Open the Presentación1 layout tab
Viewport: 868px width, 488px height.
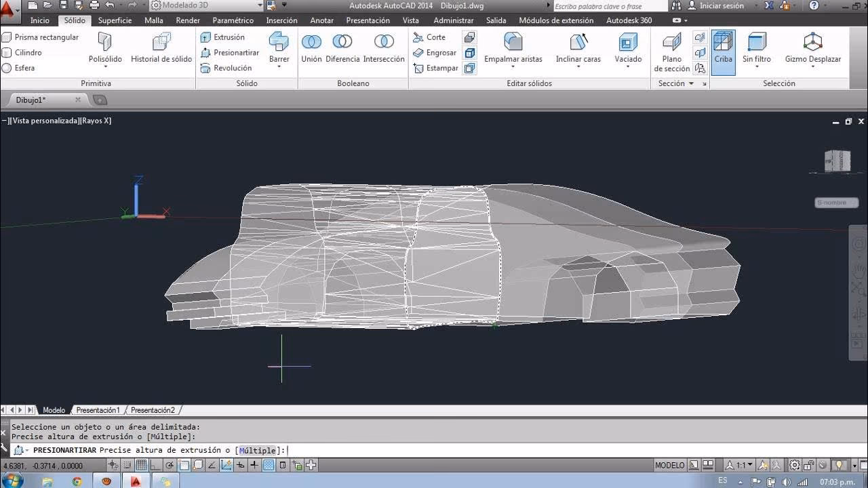click(x=98, y=409)
